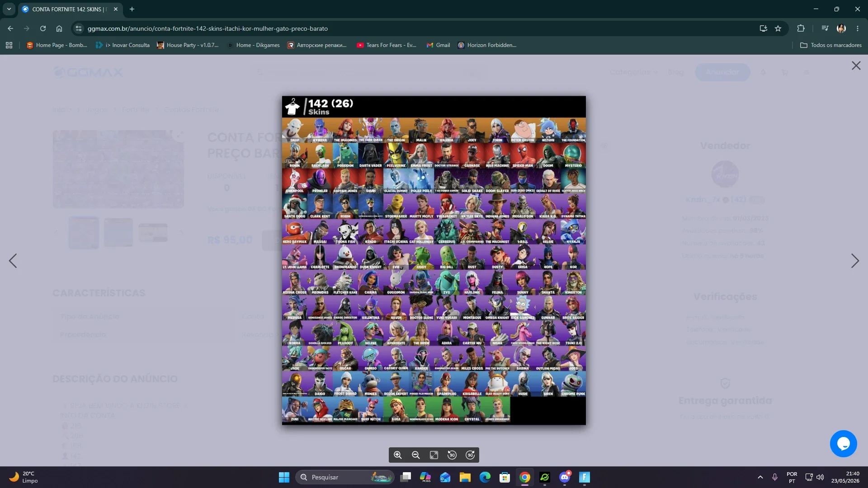
Task: Open the Авторские репаки bookmark
Action: 317,45
